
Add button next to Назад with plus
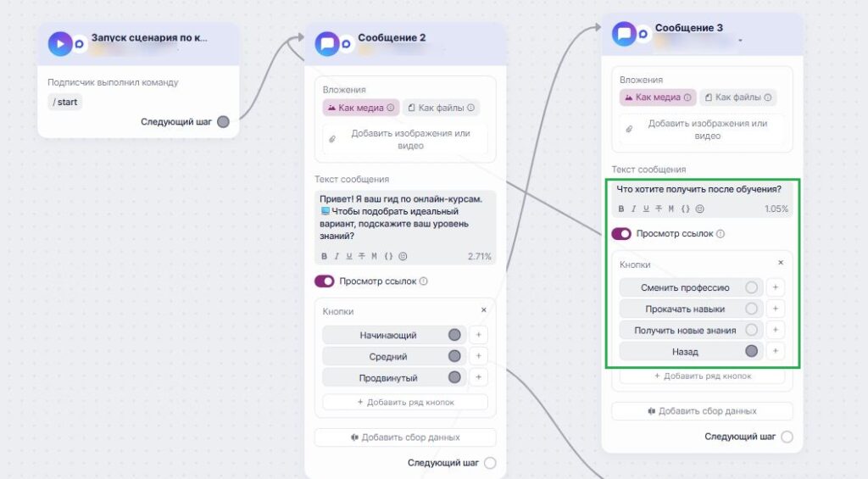coord(776,351)
